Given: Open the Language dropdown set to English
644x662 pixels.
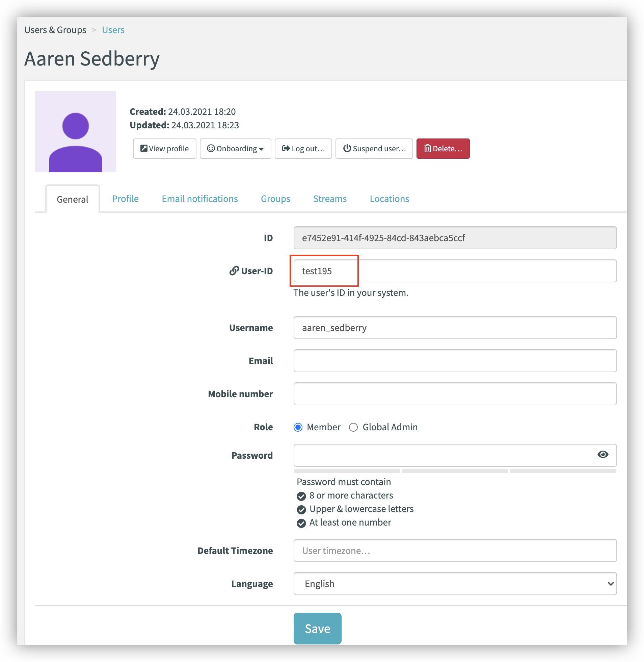Looking at the screenshot, I should (455, 584).
